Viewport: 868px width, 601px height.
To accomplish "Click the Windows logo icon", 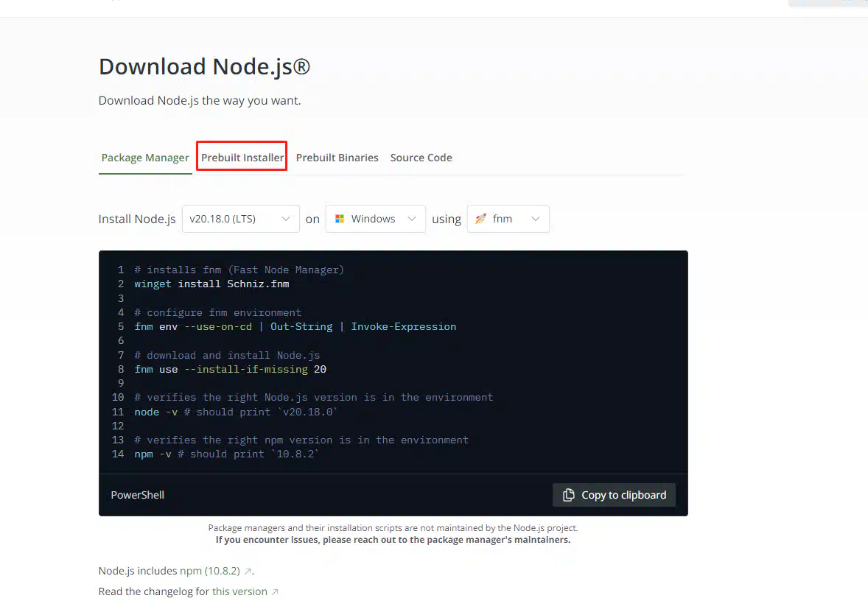I will [x=340, y=219].
